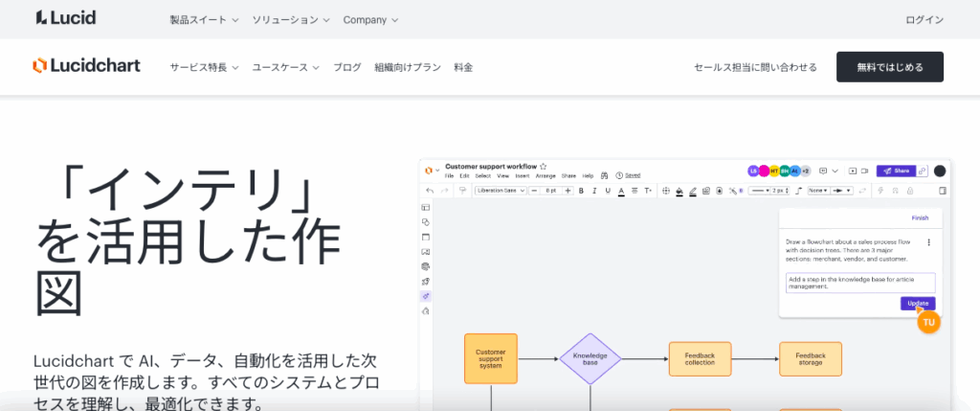Screen dimensions: 980x411
Task: Click セールス担当に問い合わせる link
Action: click(755, 68)
